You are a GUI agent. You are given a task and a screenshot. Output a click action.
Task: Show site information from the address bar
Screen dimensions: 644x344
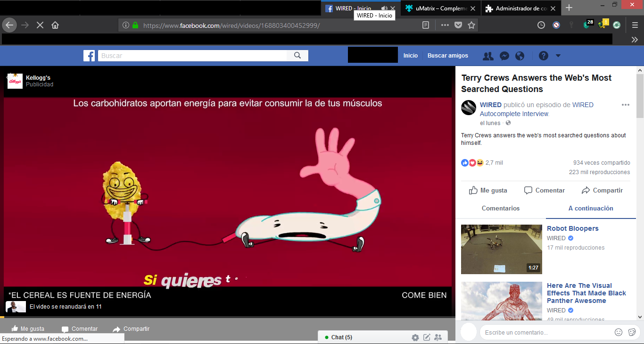pyautogui.click(x=126, y=25)
